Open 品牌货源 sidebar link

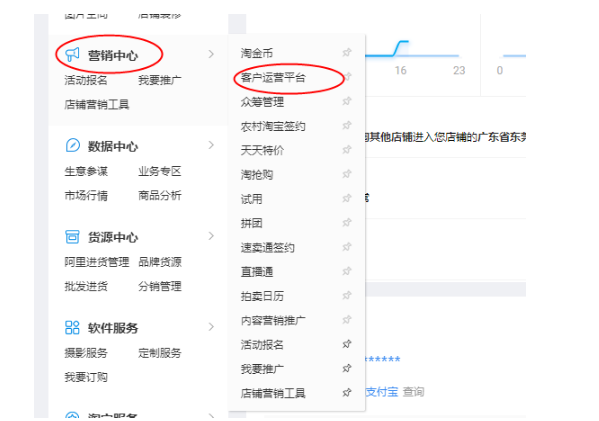click(160, 262)
